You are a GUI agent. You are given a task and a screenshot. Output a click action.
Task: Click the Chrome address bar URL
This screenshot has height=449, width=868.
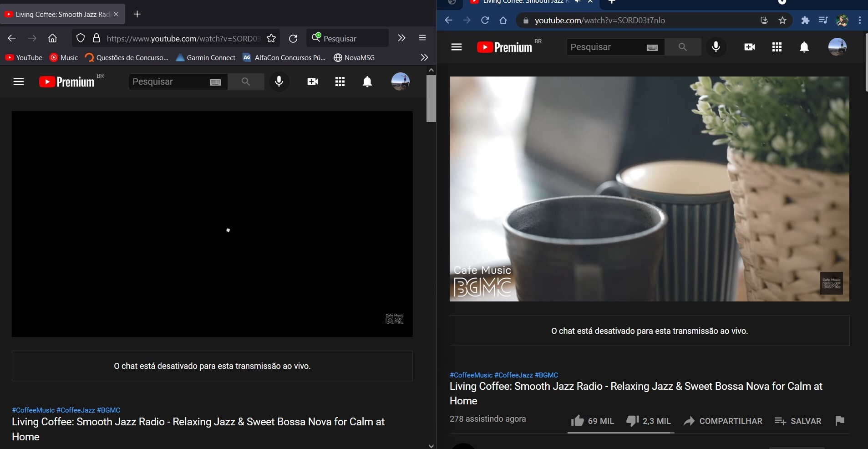pos(600,20)
